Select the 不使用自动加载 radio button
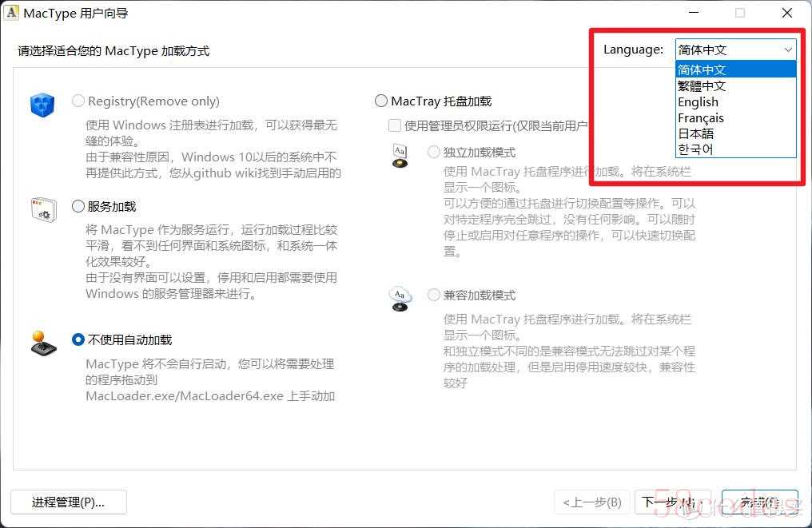812x528 pixels. (x=78, y=339)
